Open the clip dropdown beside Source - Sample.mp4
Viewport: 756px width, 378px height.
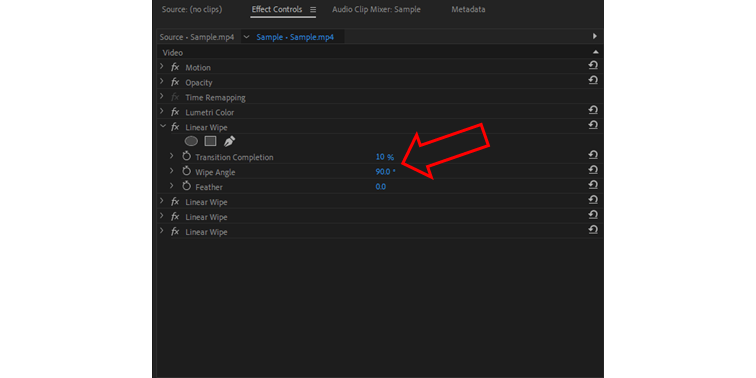(x=246, y=37)
